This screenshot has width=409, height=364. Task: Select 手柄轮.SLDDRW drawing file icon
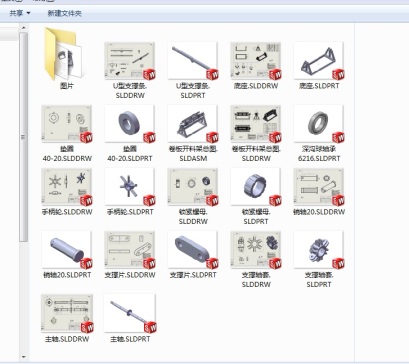67,187
